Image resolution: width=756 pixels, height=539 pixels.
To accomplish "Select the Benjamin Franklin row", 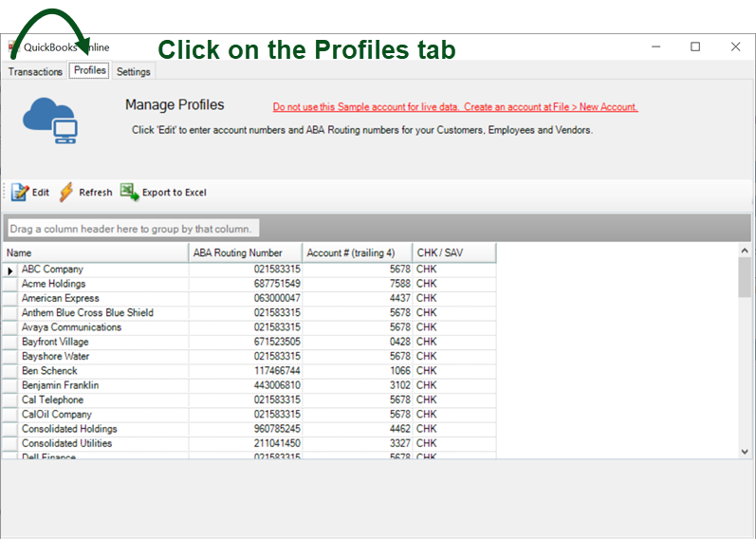I will pos(249,385).
